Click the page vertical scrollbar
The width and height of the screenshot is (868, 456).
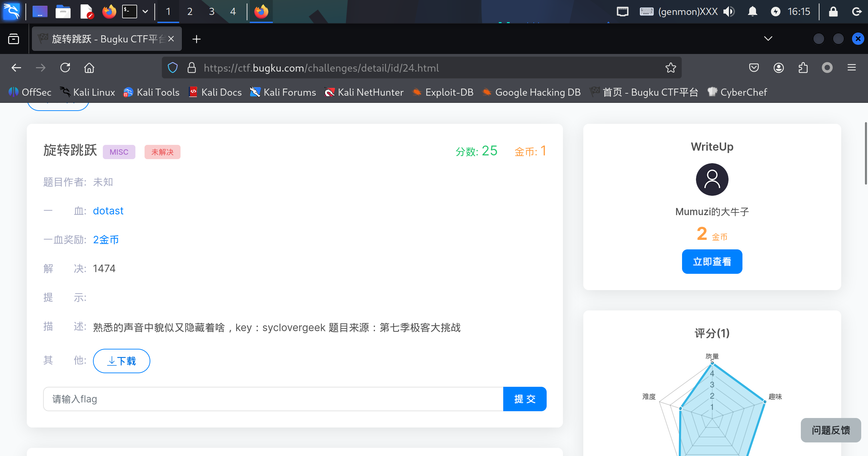click(865, 153)
